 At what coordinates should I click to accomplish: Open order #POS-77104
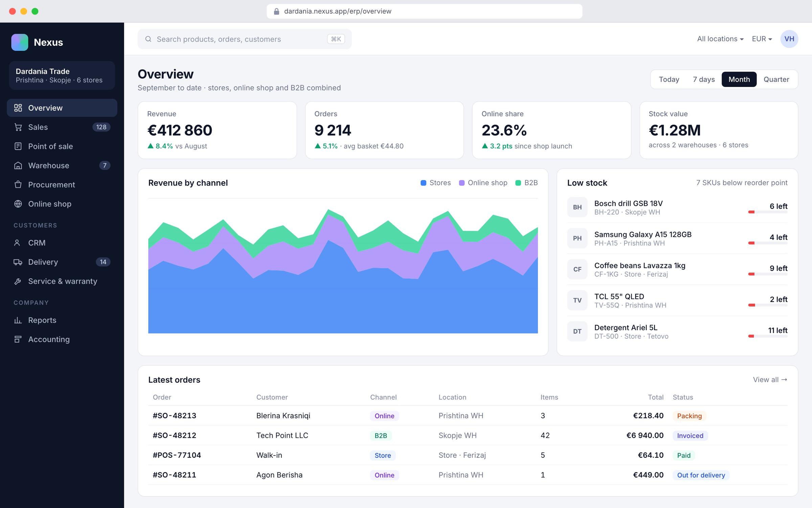point(177,455)
